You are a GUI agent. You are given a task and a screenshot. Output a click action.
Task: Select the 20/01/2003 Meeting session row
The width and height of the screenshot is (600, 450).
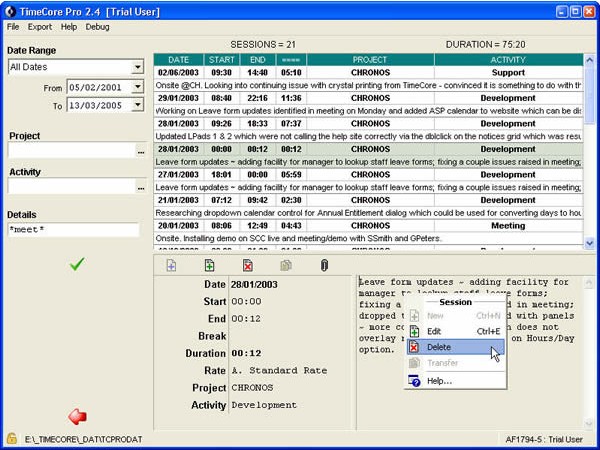[368, 226]
